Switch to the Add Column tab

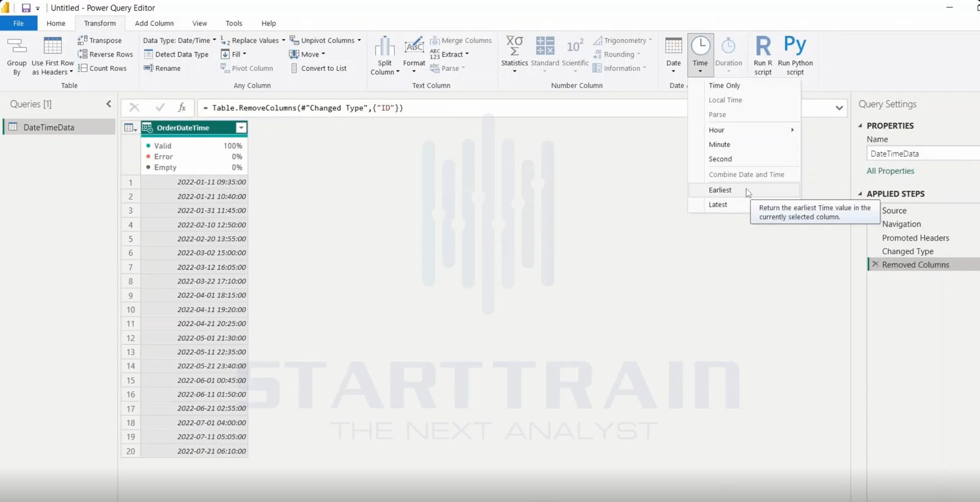154,23
